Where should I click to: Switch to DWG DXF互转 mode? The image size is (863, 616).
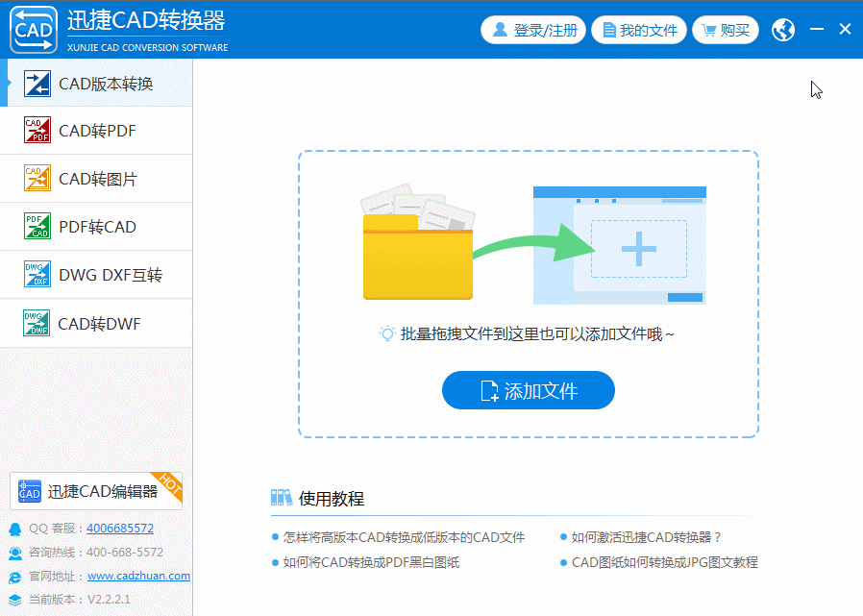pyautogui.click(x=96, y=275)
